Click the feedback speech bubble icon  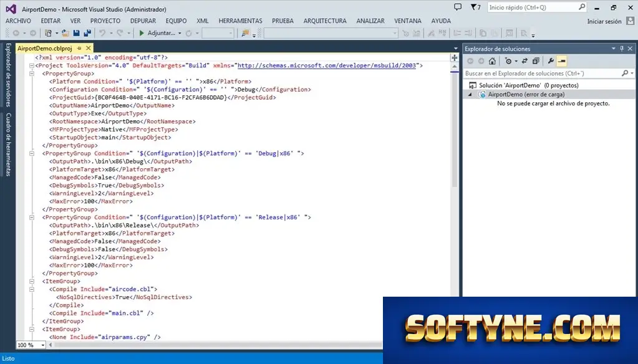[x=458, y=7]
